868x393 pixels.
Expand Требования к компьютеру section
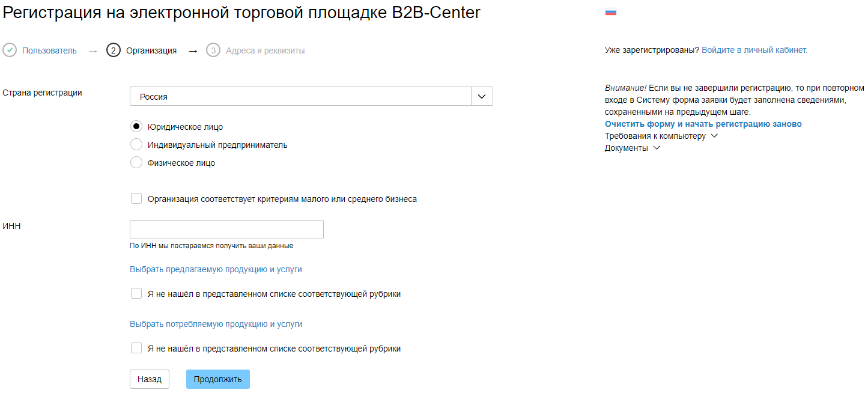click(x=661, y=136)
